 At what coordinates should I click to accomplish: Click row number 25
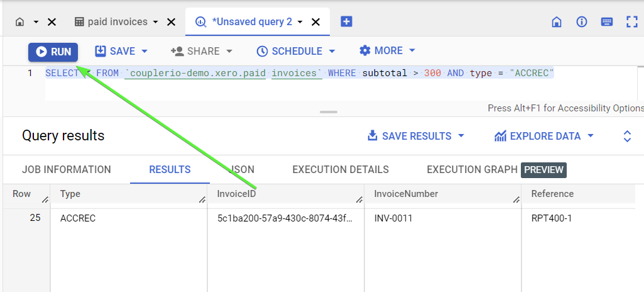(x=35, y=218)
